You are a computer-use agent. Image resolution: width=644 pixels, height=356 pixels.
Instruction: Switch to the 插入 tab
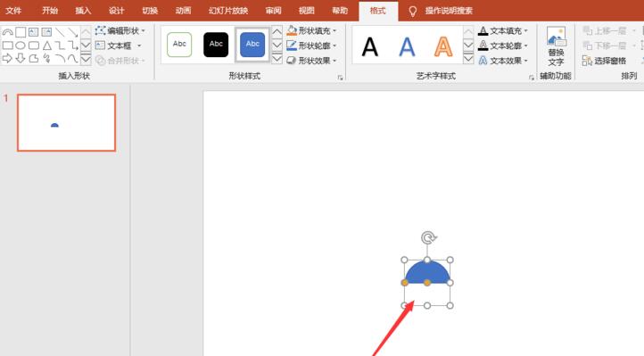tap(83, 11)
